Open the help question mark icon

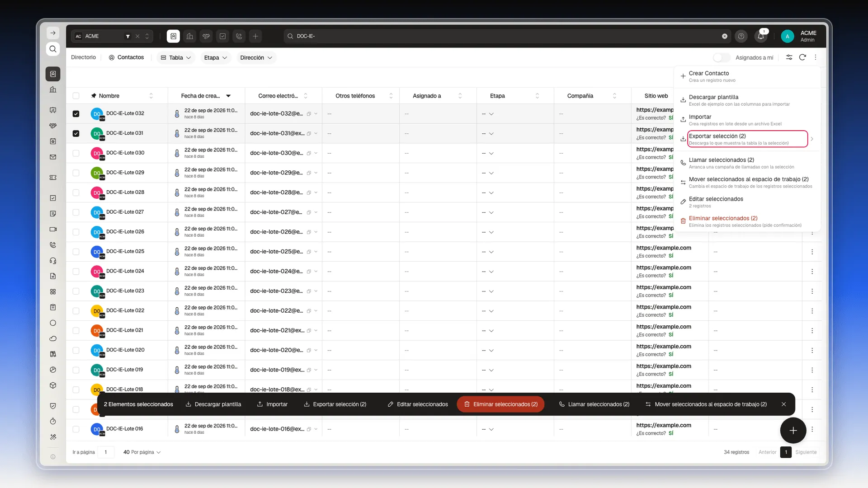click(741, 36)
